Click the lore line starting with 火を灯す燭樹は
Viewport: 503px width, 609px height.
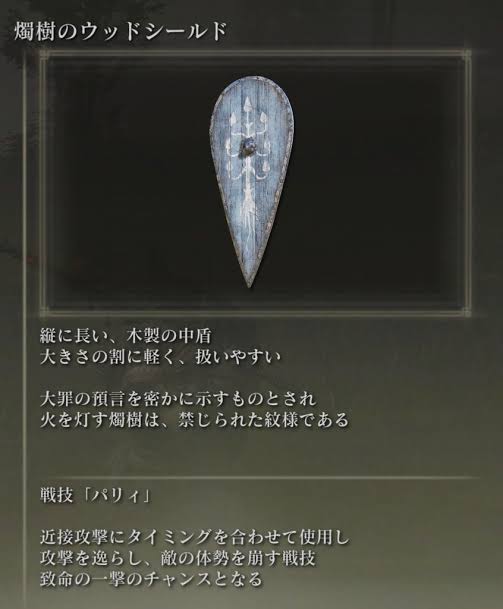195,419
